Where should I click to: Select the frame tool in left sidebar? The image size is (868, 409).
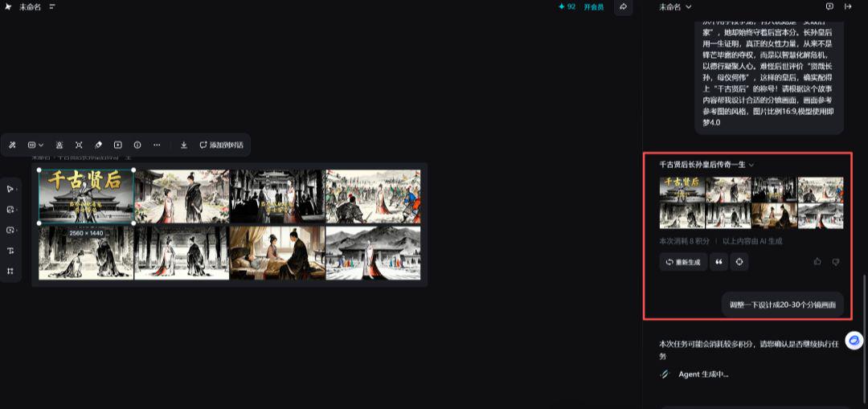click(10, 271)
